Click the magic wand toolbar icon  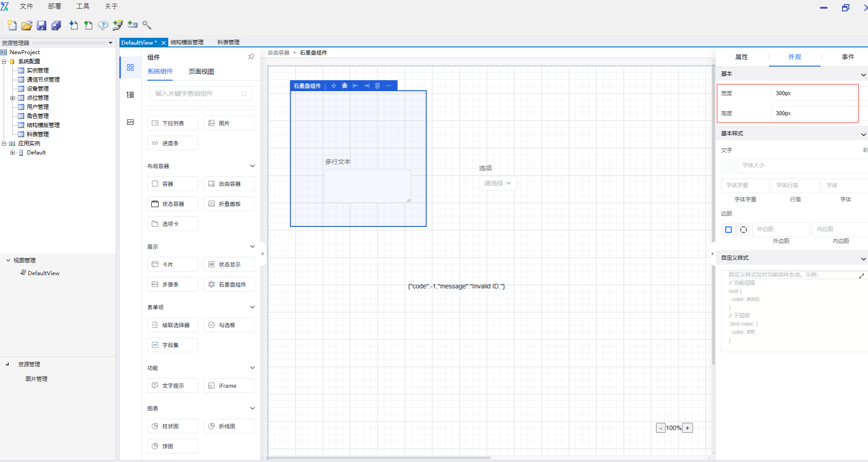click(x=147, y=25)
